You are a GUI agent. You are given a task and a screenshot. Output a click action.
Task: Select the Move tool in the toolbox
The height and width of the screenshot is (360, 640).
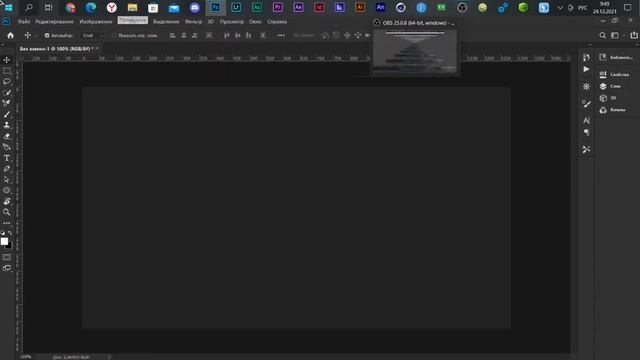[x=7, y=60]
